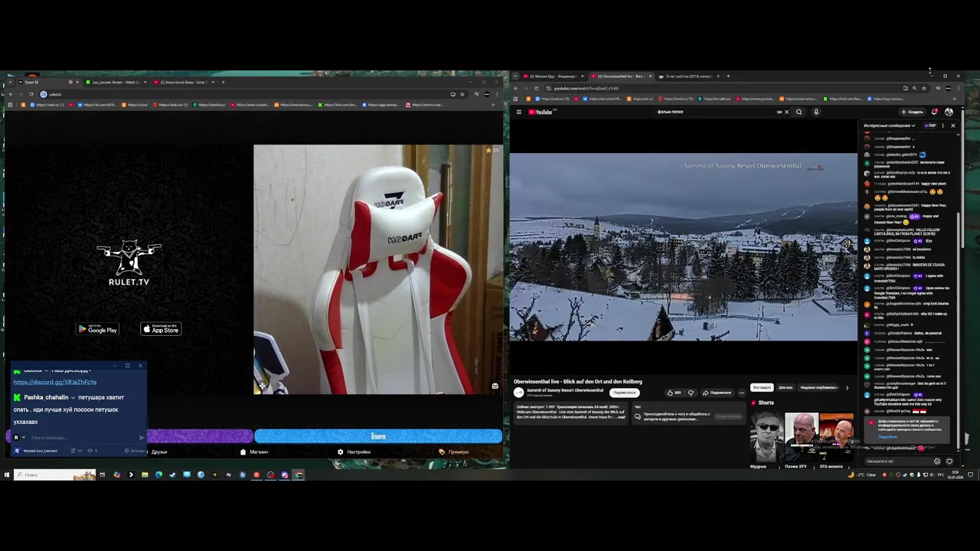Expand video description with ...ещё

pyautogui.click(x=621, y=417)
